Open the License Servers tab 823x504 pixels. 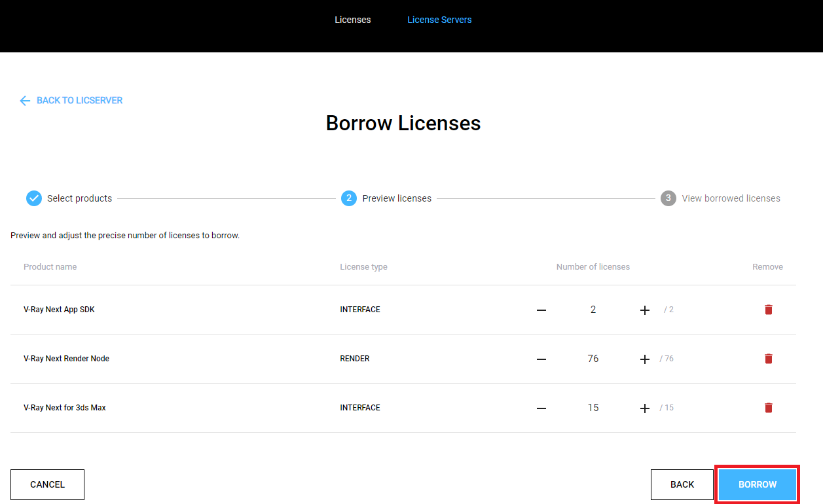pyautogui.click(x=439, y=20)
